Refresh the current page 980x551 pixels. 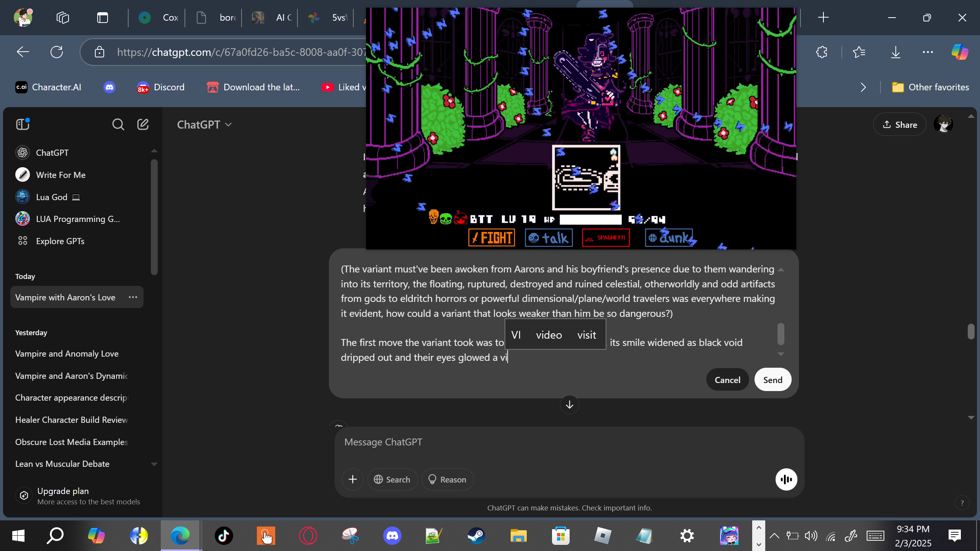57,52
